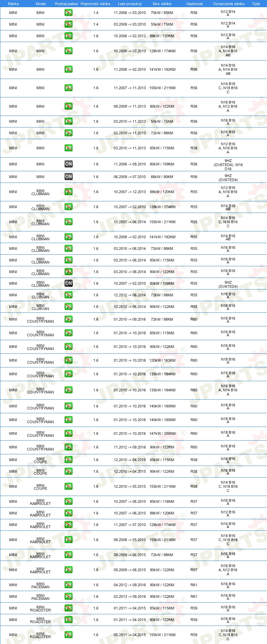Viewport: 267px width, 644px height.
Task: Click petrol icon in R56 128kW/174KM row
Action: coord(69,51)
